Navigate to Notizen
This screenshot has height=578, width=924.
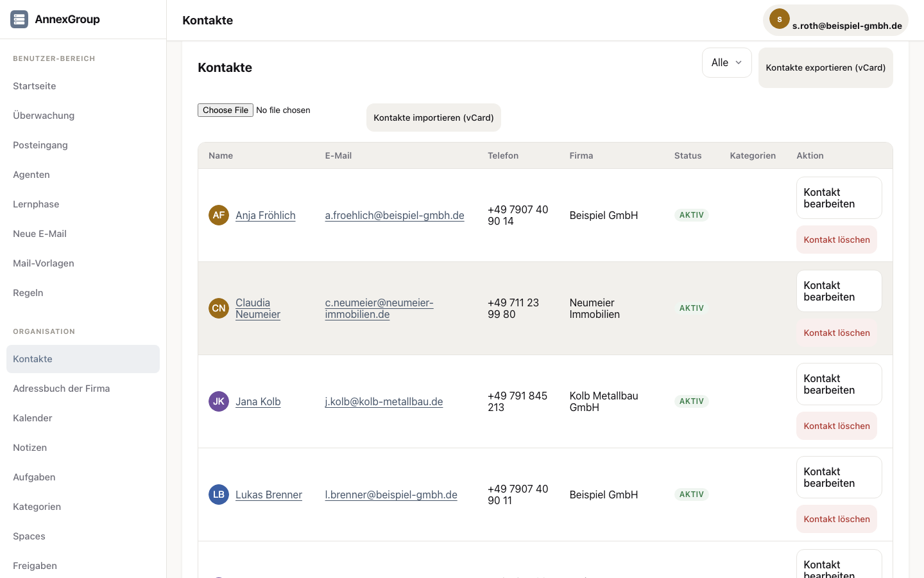pyautogui.click(x=83, y=448)
